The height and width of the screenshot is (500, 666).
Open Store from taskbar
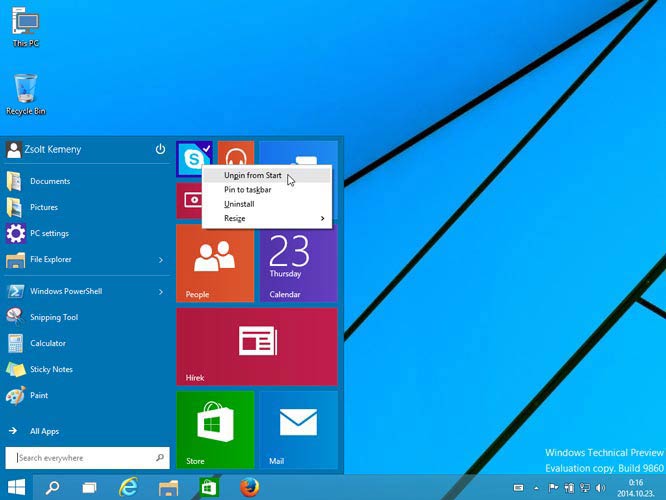tap(208, 487)
